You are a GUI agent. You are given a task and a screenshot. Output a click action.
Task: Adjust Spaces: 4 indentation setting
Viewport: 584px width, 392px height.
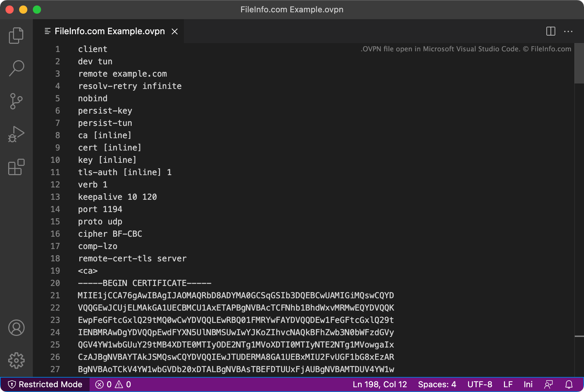pyautogui.click(x=437, y=384)
